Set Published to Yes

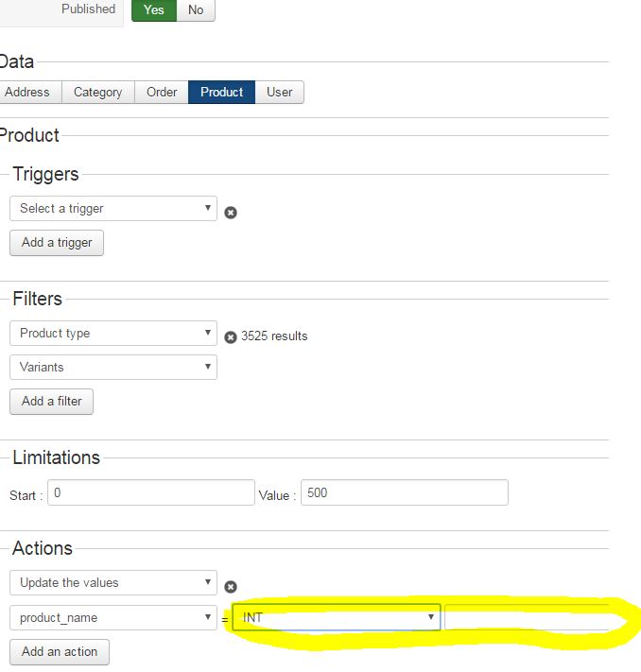point(154,9)
